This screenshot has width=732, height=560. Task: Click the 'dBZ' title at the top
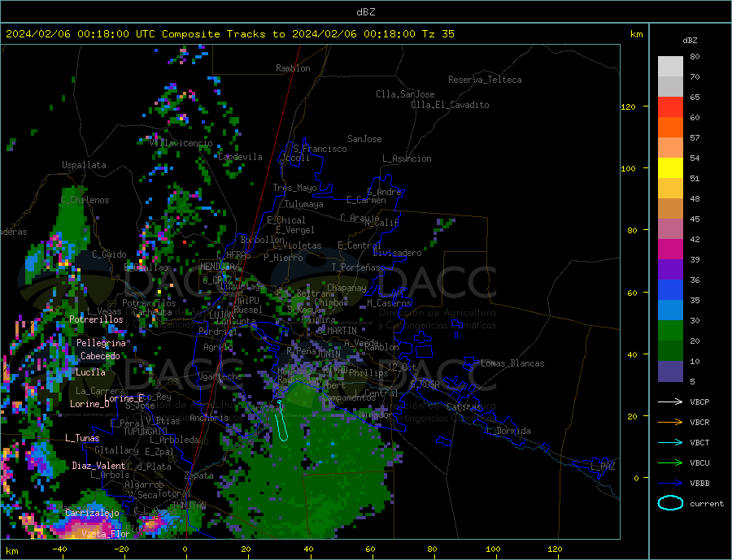(x=365, y=12)
